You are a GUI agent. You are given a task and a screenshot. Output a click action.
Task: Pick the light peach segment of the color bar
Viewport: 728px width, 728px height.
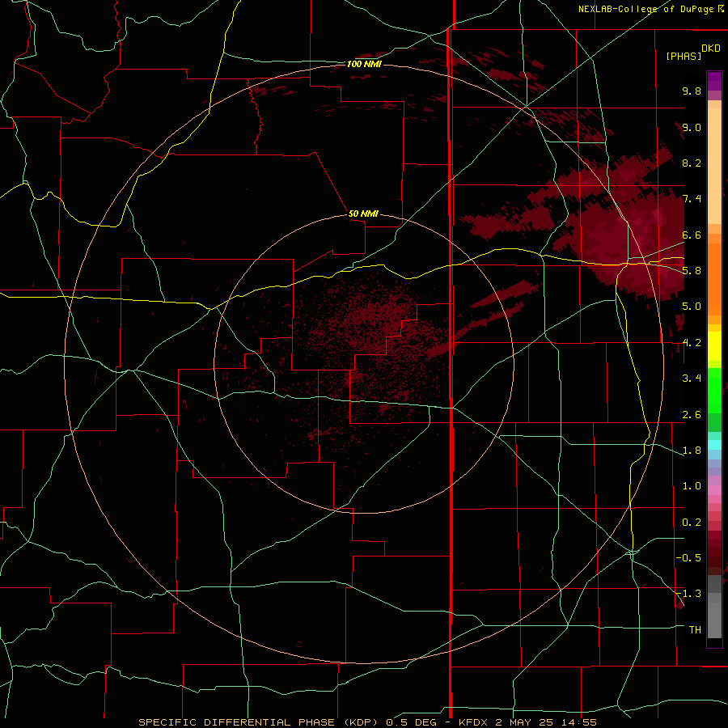714,167
